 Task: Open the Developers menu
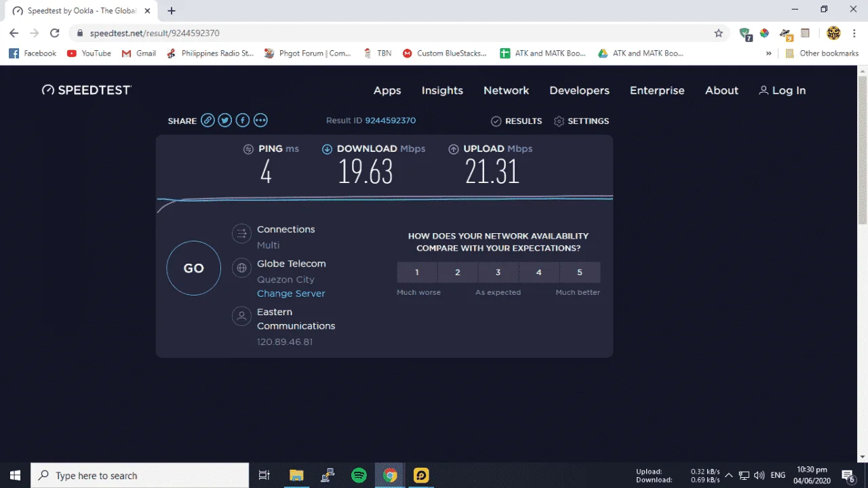click(x=579, y=90)
